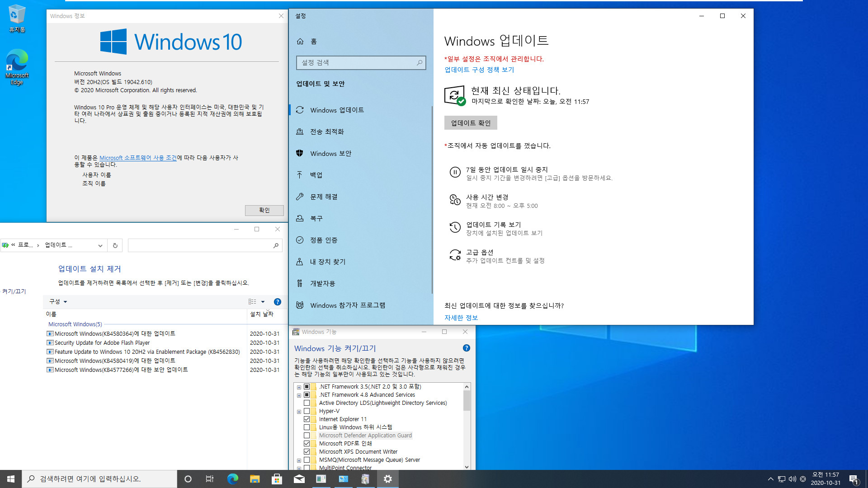
Task: Select Windows 보안 in sidebar
Action: 360,154
